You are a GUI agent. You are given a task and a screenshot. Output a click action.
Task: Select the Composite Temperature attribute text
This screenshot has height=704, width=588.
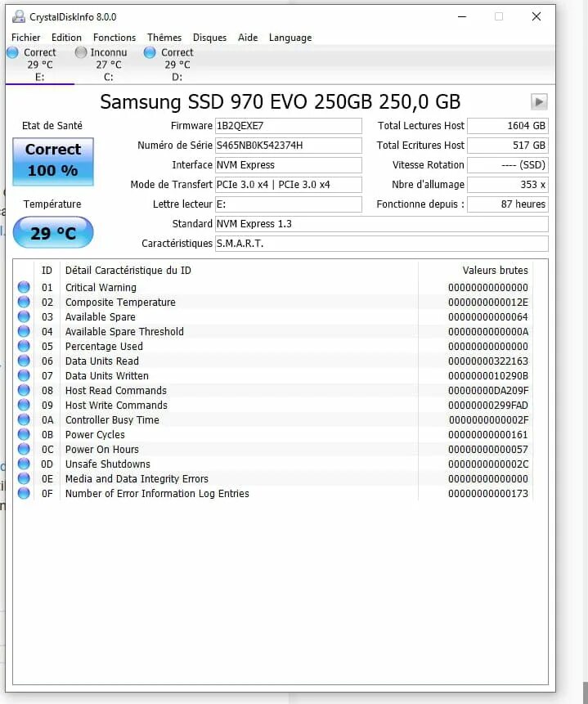(120, 303)
